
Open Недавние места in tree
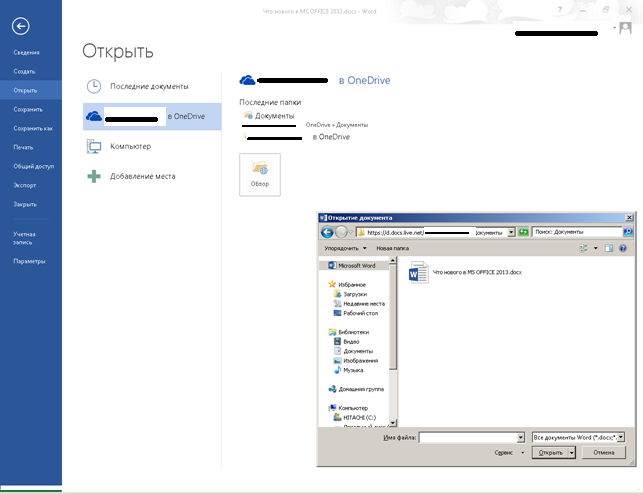[359, 304]
